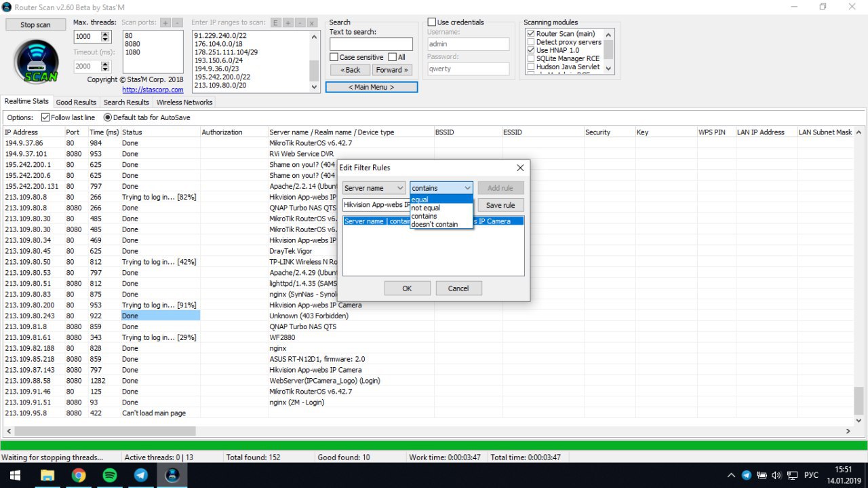Launch Google Chrome from the taskbar
Image resolution: width=868 pixels, height=488 pixels.
tap(79, 475)
